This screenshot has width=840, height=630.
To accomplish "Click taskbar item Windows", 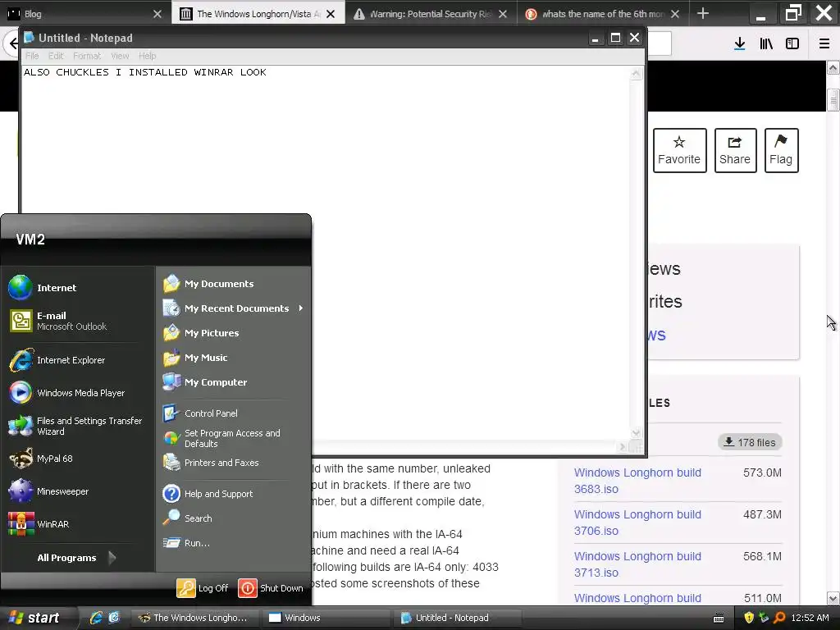I will pos(326,618).
